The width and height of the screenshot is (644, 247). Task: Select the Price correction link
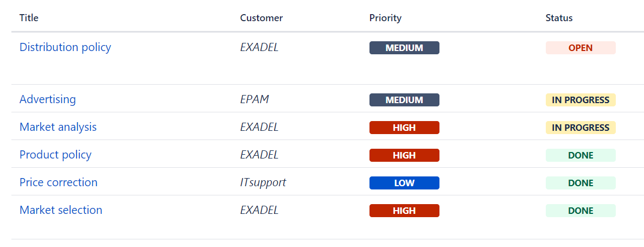tap(59, 182)
